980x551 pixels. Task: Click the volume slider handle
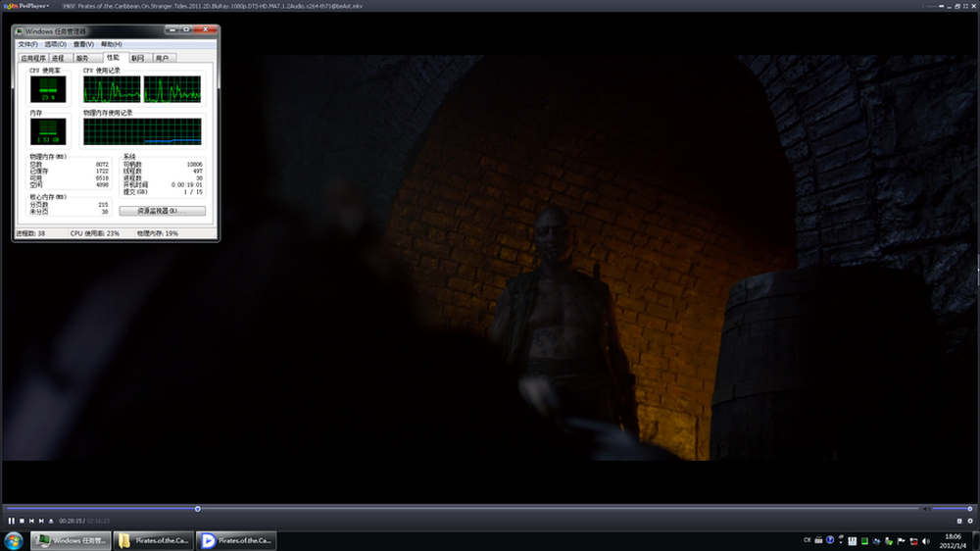tap(970, 509)
